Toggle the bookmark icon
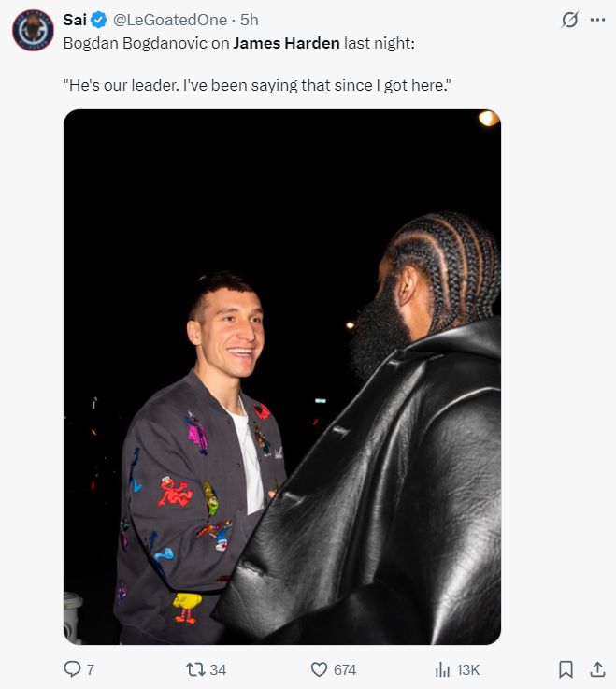Screen dimensions: 616x689 point(566,669)
